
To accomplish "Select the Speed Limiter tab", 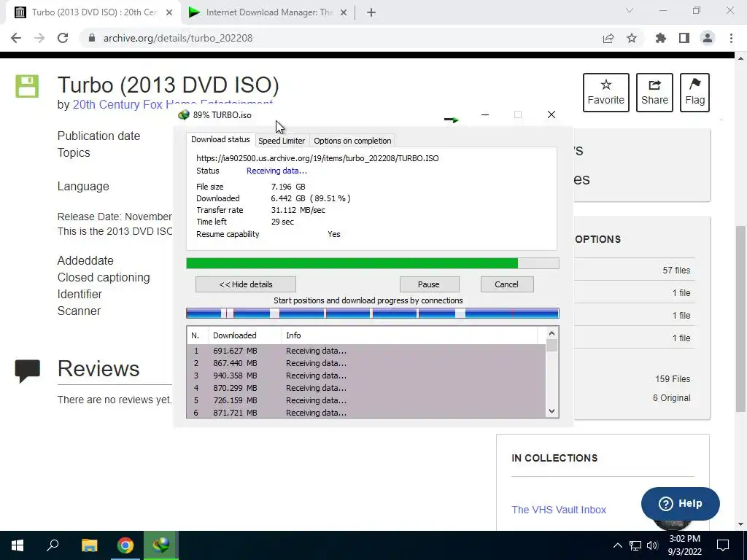I will click(x=282, y=141).
